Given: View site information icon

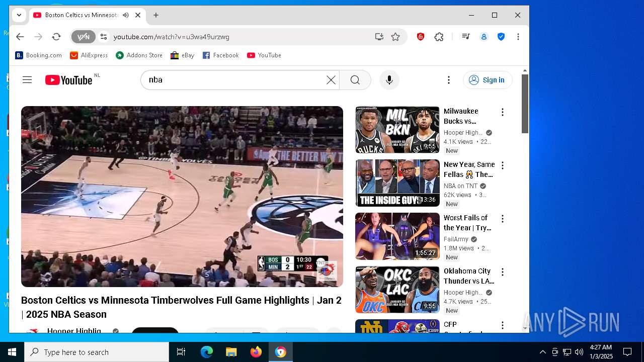Looking at the screenshot, I should point(104,37).
